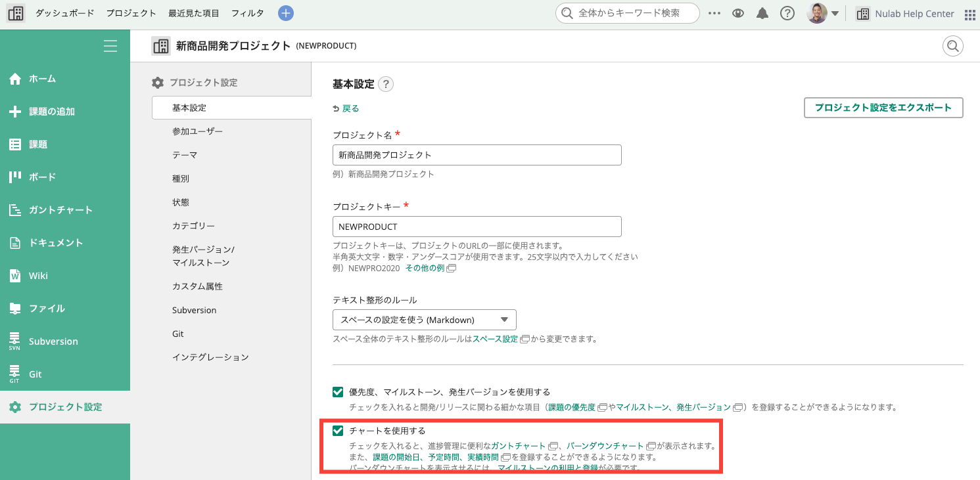Toggle チャートを使用する checkbox
Screen dimensions: 980x480
tap(338, 431)
